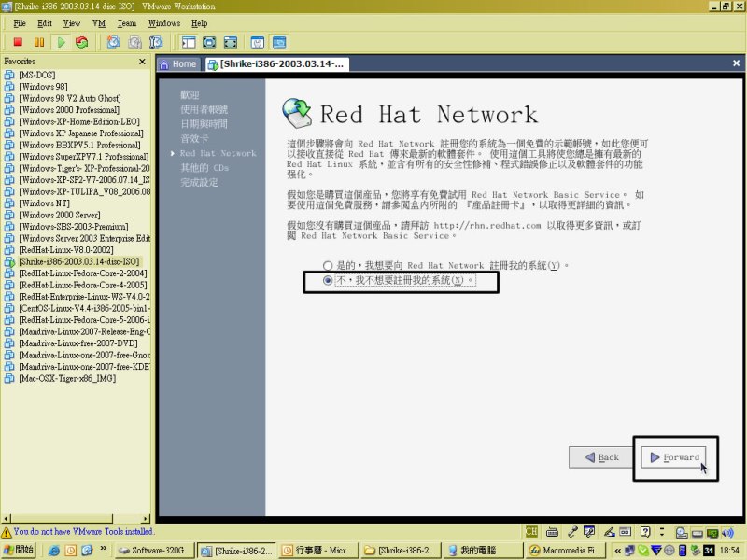
Task: Click 'You do not have VMware Tools installed'
Action: (83, 531)
